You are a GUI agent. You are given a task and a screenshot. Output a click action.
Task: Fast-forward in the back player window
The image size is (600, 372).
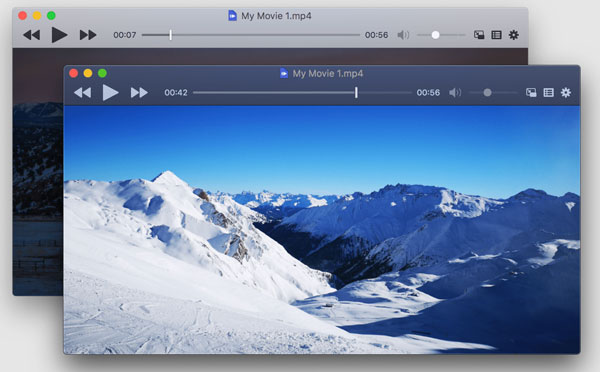tap(88, 35)
